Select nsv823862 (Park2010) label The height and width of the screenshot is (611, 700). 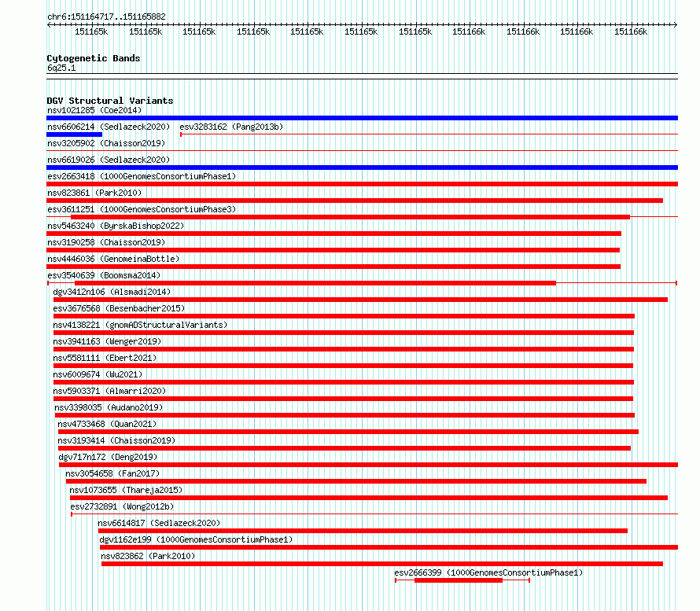[x=148, y=556]
